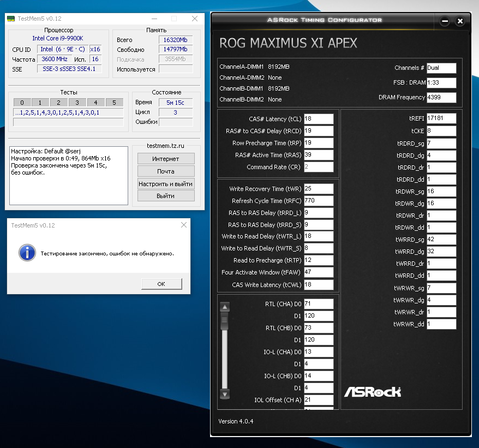479x448 pixels.
Task: Click the test sequence text field
Action: 68,112
